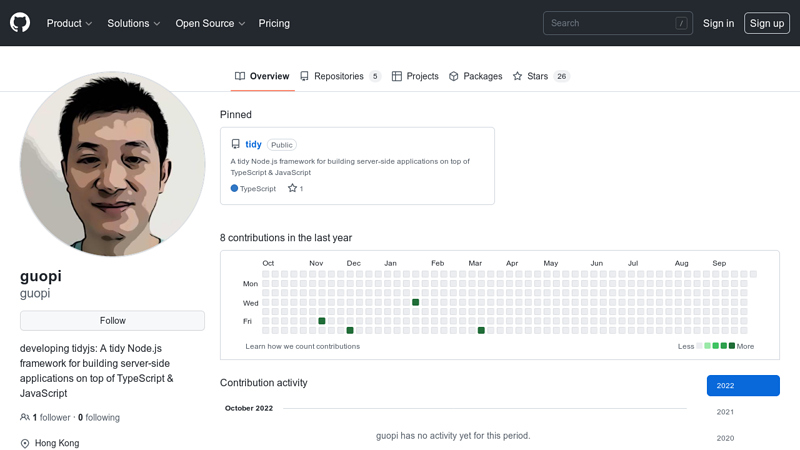
Task: Click the repo icon beside Repositories
Action: tap(304, 76)
